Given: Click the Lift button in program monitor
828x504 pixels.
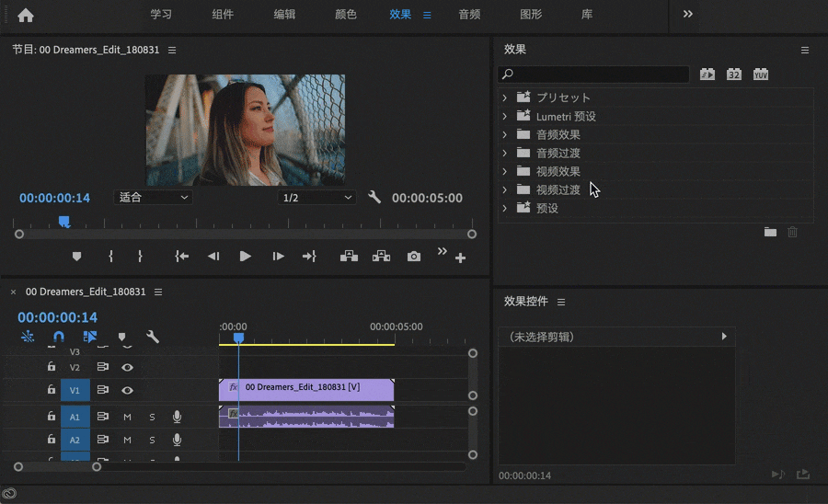Looking at the screenshot, I should pos(349,257).
